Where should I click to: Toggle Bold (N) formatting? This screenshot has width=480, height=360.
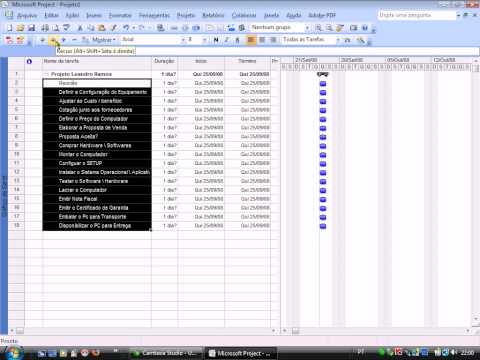click(x=216, y=40)
